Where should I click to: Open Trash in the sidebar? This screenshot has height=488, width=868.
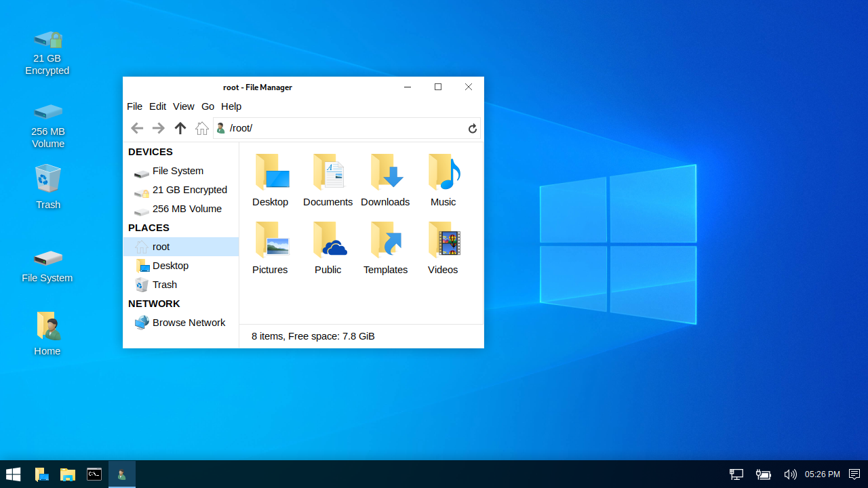coord(180,285)
